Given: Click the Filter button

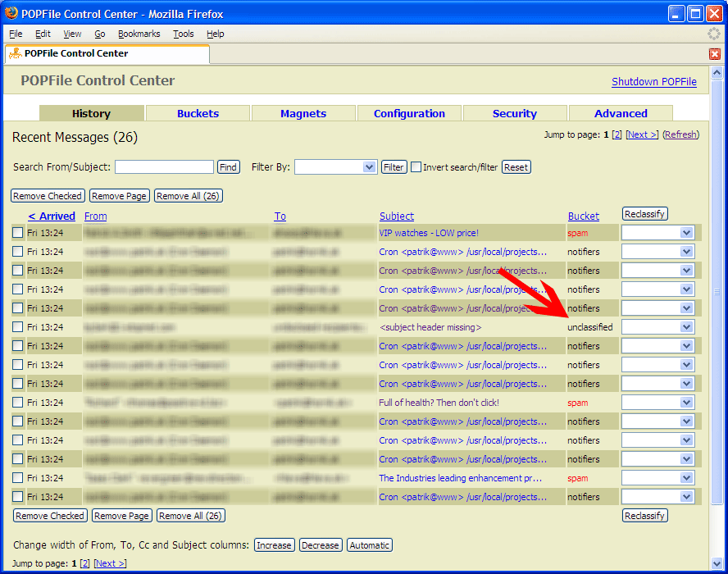Looking at the screenshot, I should tap(394, 167).
